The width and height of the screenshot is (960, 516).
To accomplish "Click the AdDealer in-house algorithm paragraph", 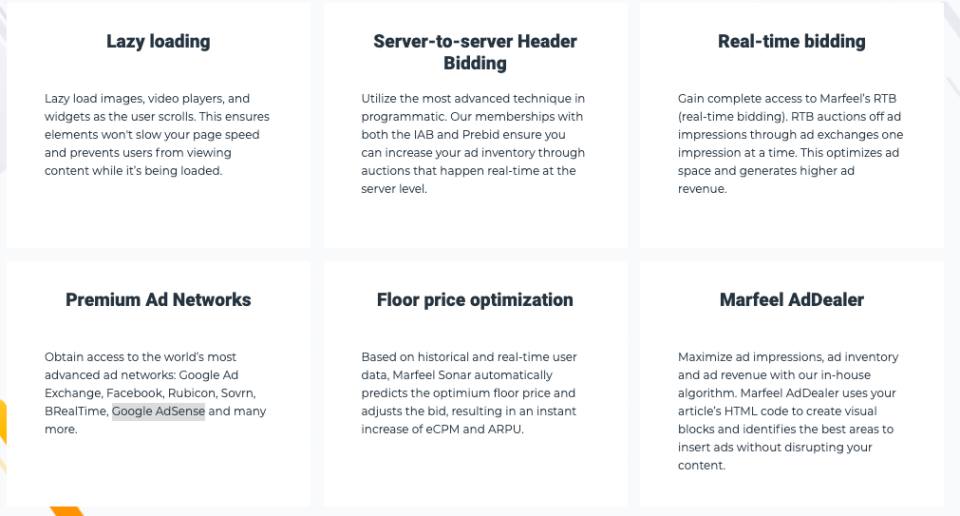I will point(788,411).
